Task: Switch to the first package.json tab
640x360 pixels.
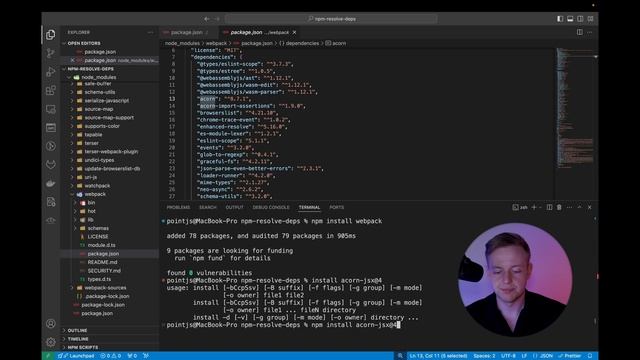Action: 187,32
